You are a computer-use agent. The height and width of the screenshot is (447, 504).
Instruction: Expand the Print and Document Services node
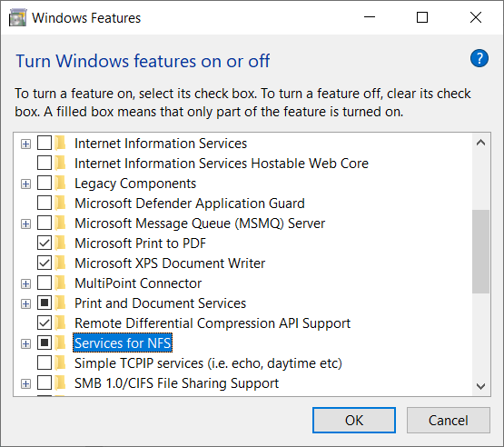[x=25, y=303]
